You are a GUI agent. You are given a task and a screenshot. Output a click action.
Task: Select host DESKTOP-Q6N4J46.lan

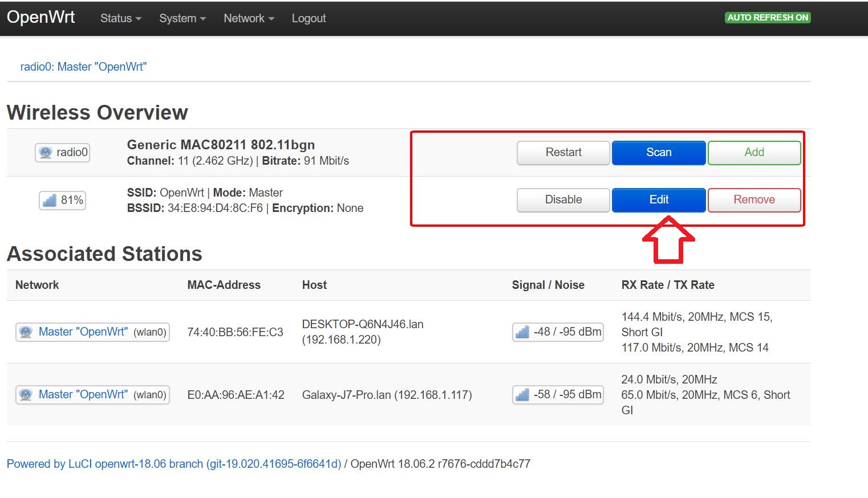(x=363, y=324)
